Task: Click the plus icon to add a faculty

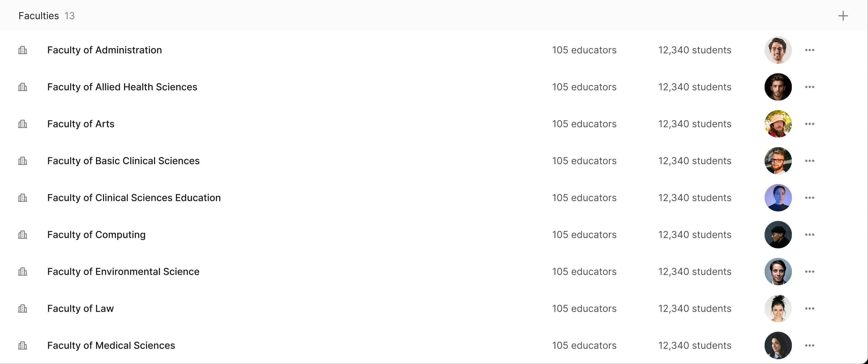Action: 843,16
